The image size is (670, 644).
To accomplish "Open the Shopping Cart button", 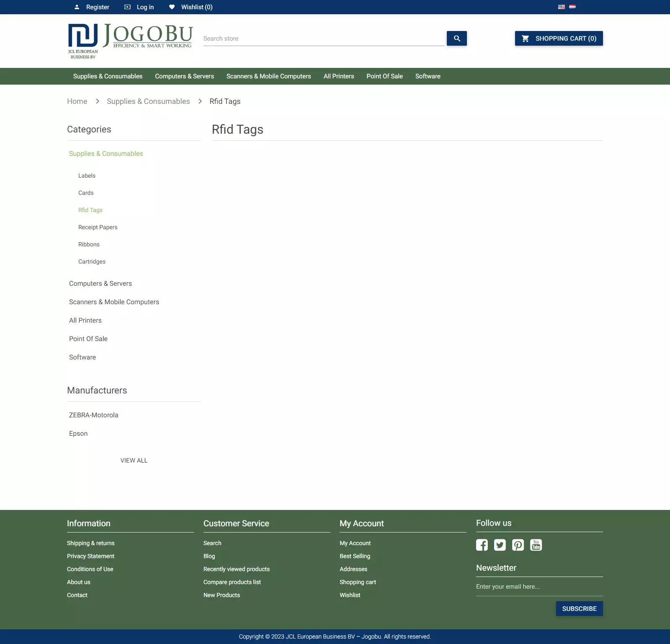I will (x=559, y=39).
